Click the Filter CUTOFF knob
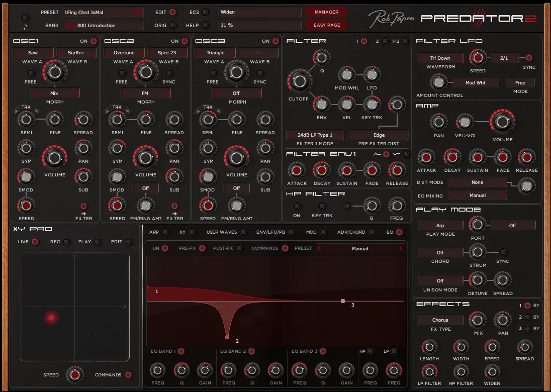Screen dimensions: 551x392 (299, 81)
